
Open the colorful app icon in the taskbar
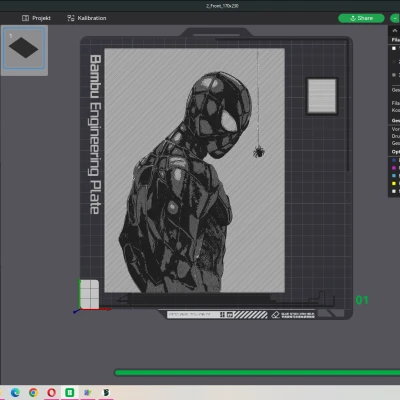point(88,393)
